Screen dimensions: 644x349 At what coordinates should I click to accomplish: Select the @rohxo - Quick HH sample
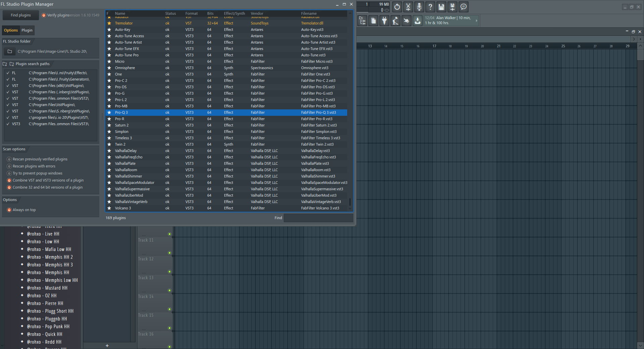pyautogui.click(x=45, y=334)
